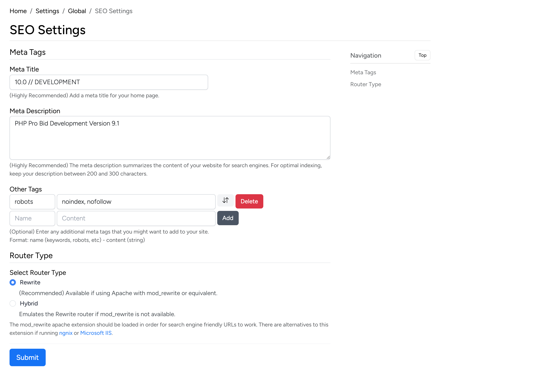The height and width of the screenshot is (392, 556).
Task: Click the Meta Tags section heading
Action: pos(28,52)
